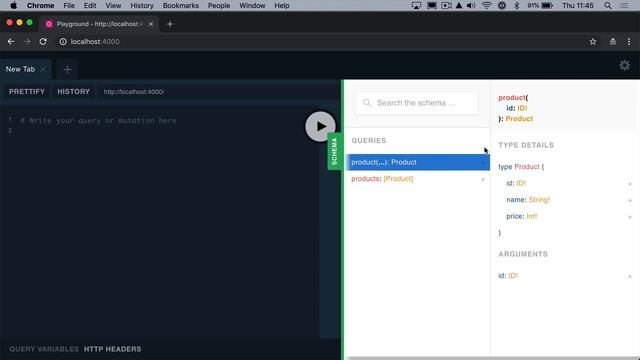The width and height of the screenshot is (640, 360).
Task: Click Int! type of price field
Action: (531, 216)
